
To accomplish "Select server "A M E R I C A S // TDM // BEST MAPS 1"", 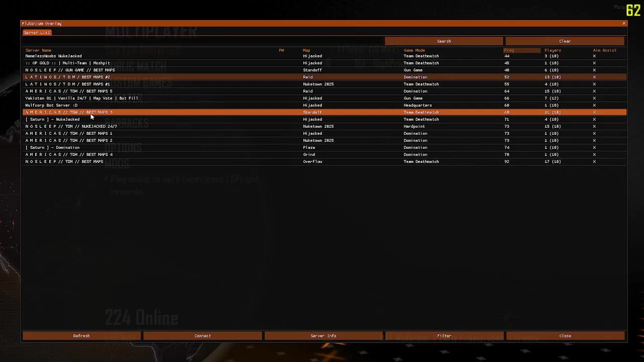I will 325,133.
